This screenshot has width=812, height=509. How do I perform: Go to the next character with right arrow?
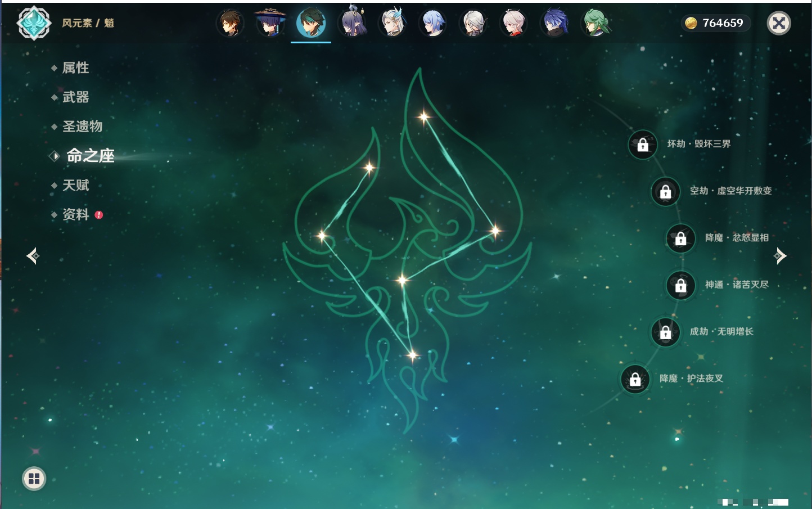(780, 256)
